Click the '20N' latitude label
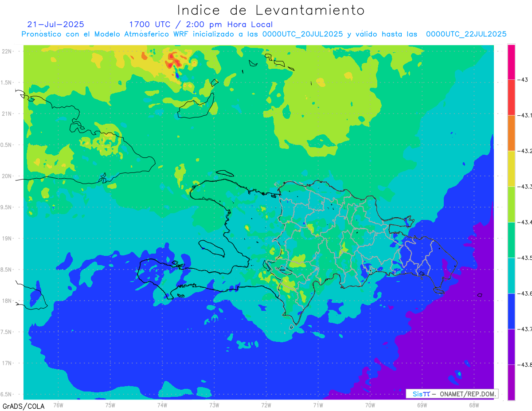This screenshot has width=532, height=411. pos(7,176)
